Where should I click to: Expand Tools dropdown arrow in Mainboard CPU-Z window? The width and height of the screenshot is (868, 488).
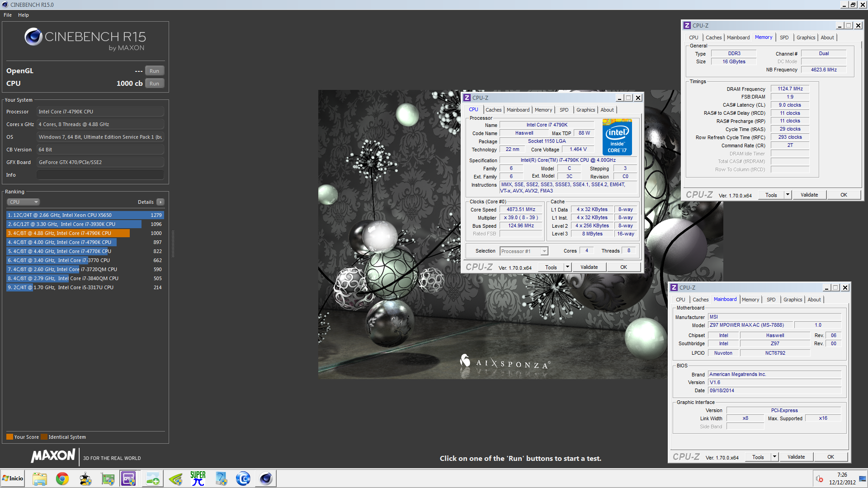point(774,457)
